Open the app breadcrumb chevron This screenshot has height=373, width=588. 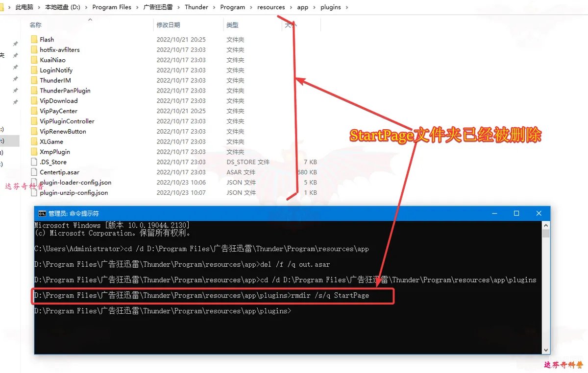[314, 7]
